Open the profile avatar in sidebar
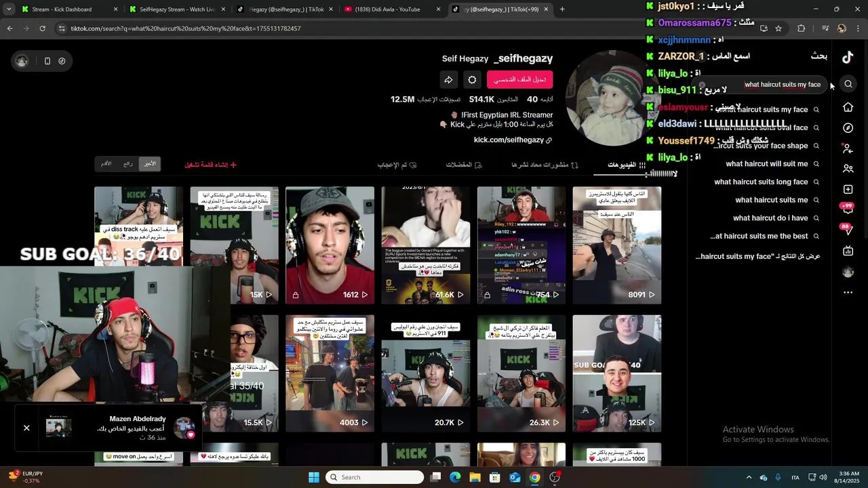The image size is (868, 488). click(x=848, y=272)
